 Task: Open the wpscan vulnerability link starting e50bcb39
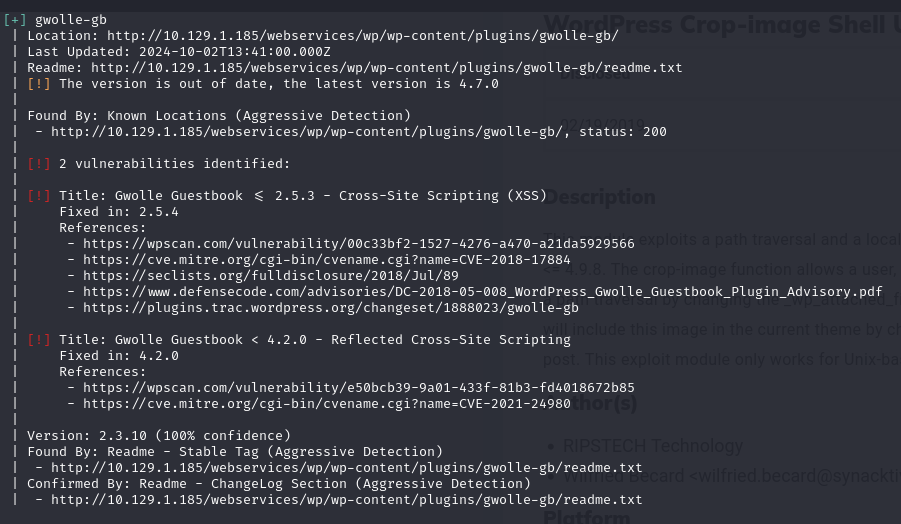pos(359,388)
